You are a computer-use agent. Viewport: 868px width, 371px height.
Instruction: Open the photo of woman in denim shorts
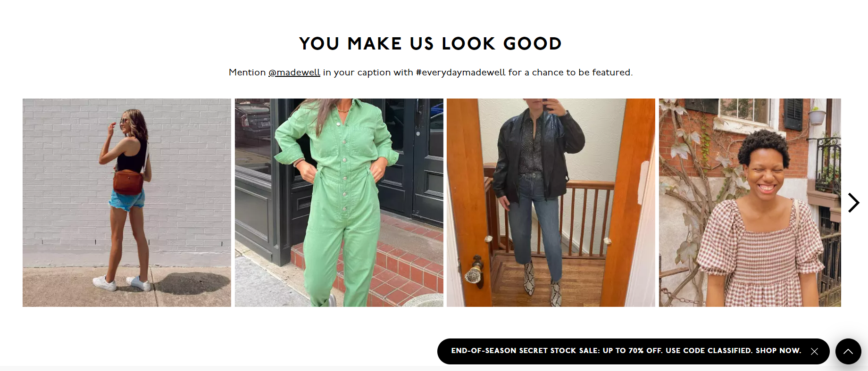coord(127,203)
